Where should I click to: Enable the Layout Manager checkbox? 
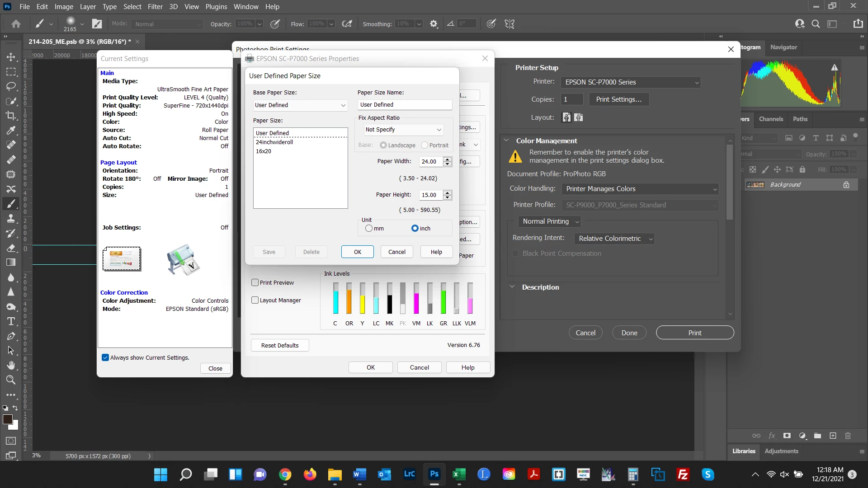[x=255, y=300]
